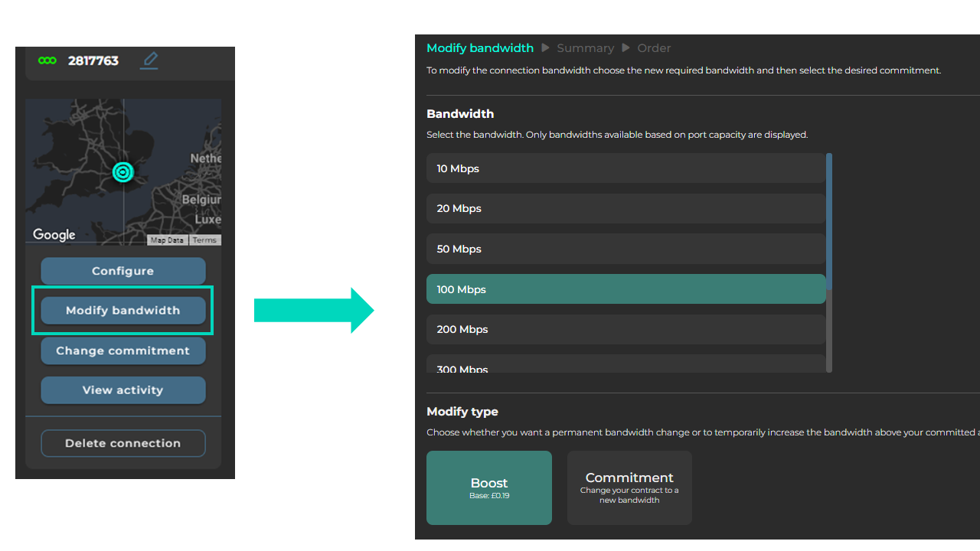Select the Boost modify type tile

[488, 487]
